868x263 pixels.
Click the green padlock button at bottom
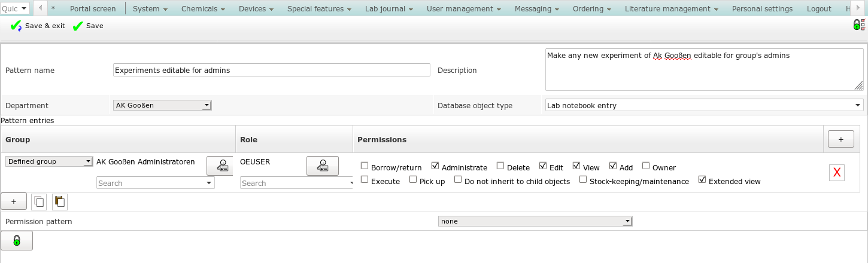(17, 240)
